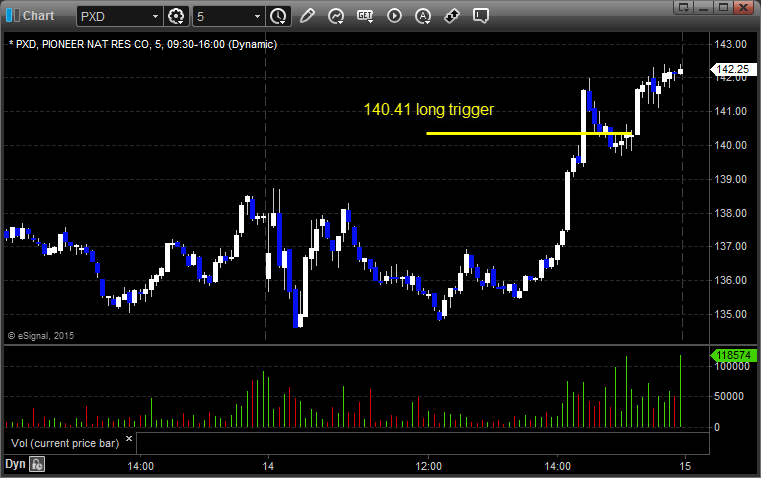Viewport: 761px width, 478px height.
Task: Close the Chart window
Action: [x=743, y=7]
